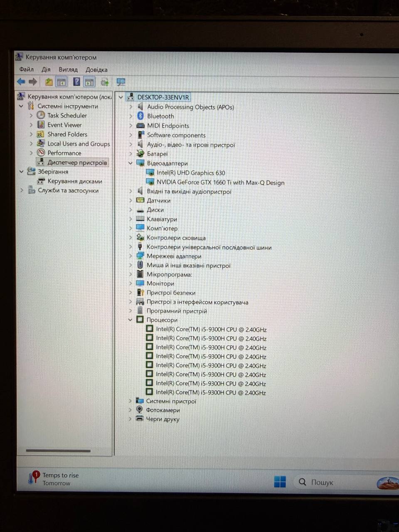Expand the Диски chevron
The image size is (399, 532).
(131, 209)
